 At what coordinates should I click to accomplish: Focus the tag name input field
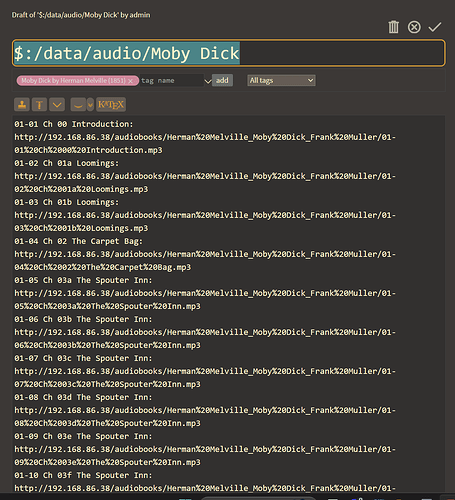171,81
